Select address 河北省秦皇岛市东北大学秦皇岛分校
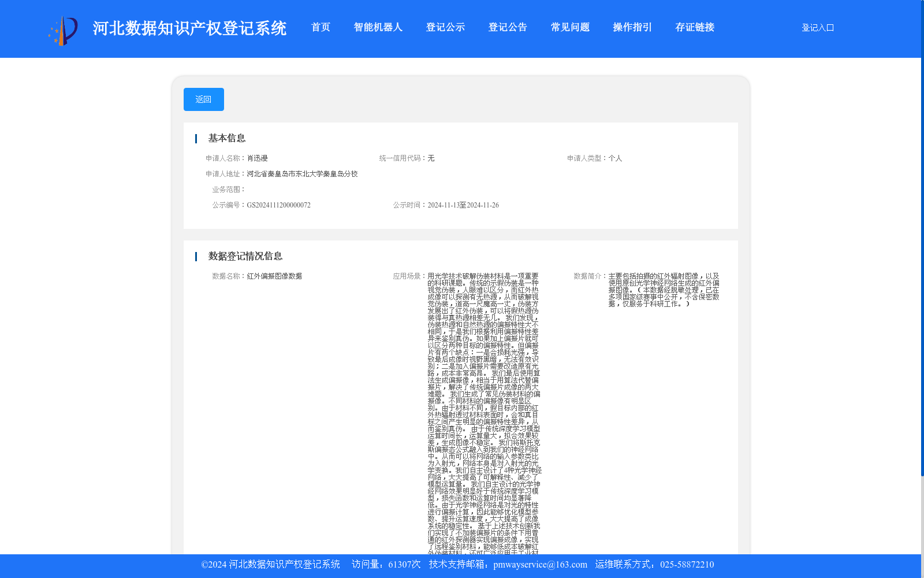Screen dimensions: 924x578 coord(302,174)
